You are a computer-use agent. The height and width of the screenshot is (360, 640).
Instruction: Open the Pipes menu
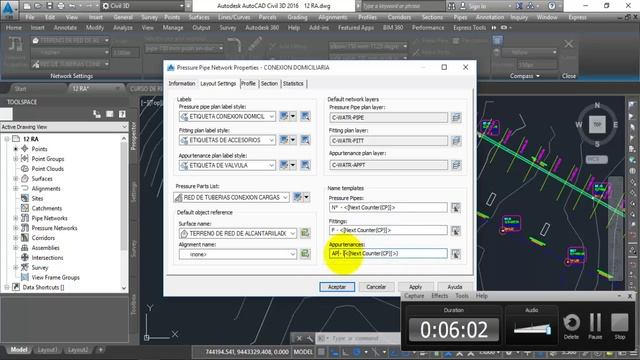460,17
